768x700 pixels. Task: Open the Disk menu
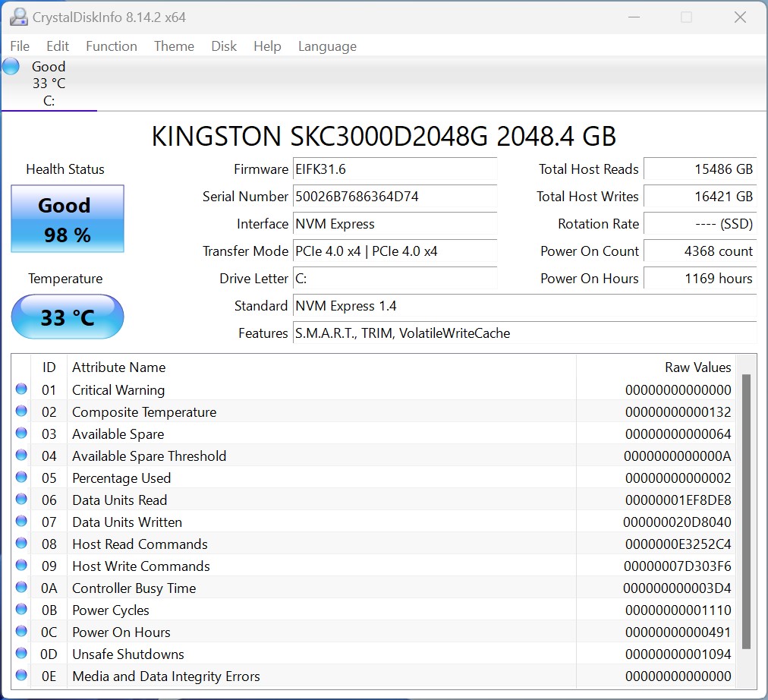[224, 46]
